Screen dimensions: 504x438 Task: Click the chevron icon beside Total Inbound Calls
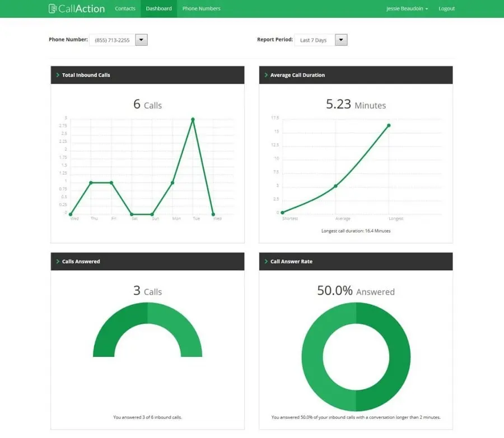pyautogui.click(x=58, y=75)
